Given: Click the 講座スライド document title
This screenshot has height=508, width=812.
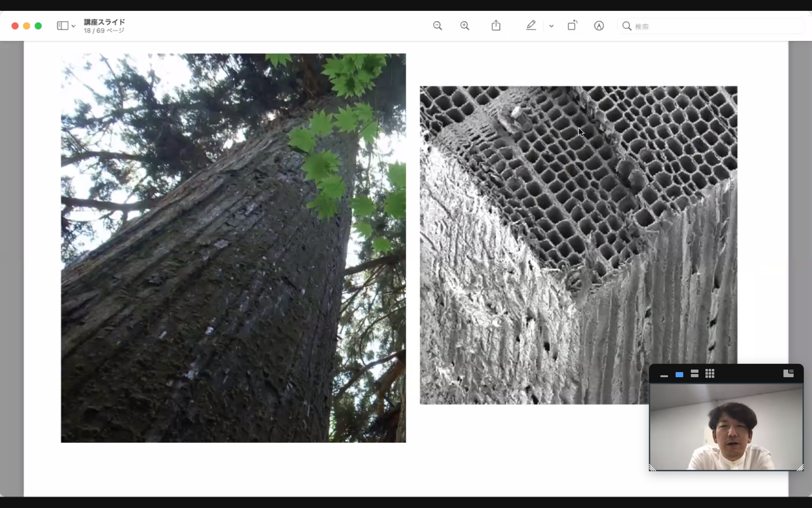Looking at the screenshot, I should (104, 22).
